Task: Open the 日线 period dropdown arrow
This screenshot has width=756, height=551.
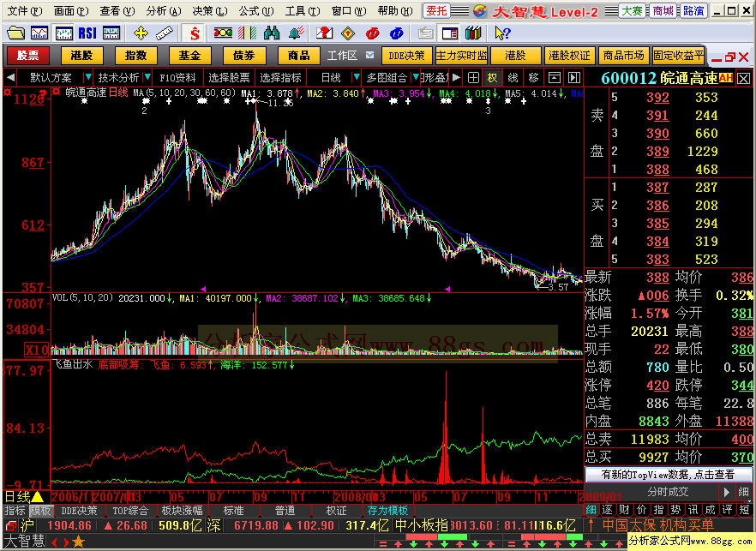Action: pyautogui.click(x=357, y=77)
